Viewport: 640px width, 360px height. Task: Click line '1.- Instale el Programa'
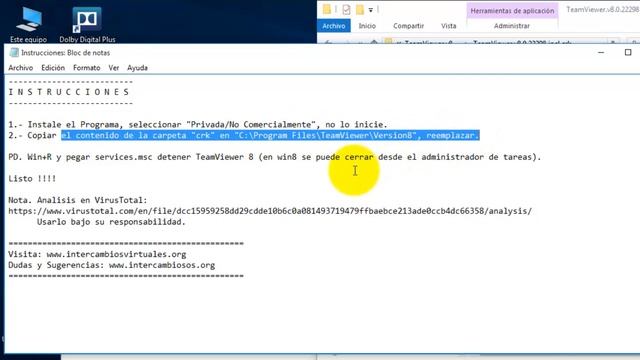198,124
